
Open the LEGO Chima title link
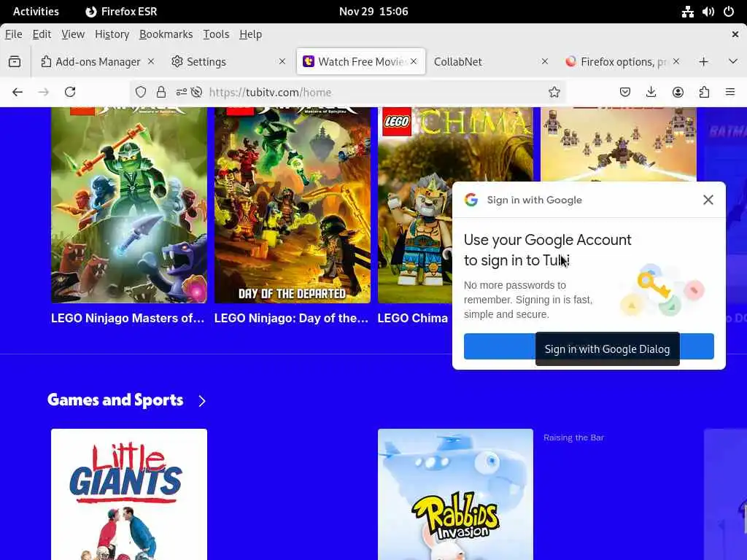[413, 318]
